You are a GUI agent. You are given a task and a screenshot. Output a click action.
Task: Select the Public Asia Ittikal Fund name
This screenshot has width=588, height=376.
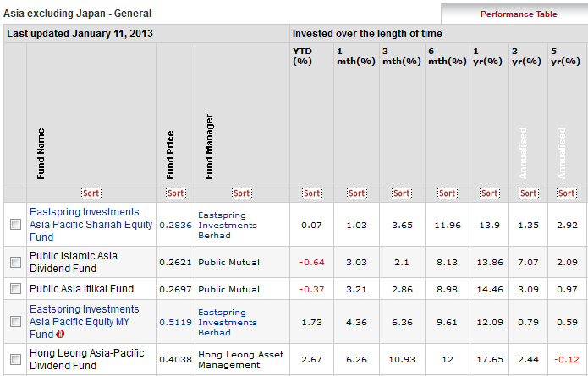coord(81,289)
